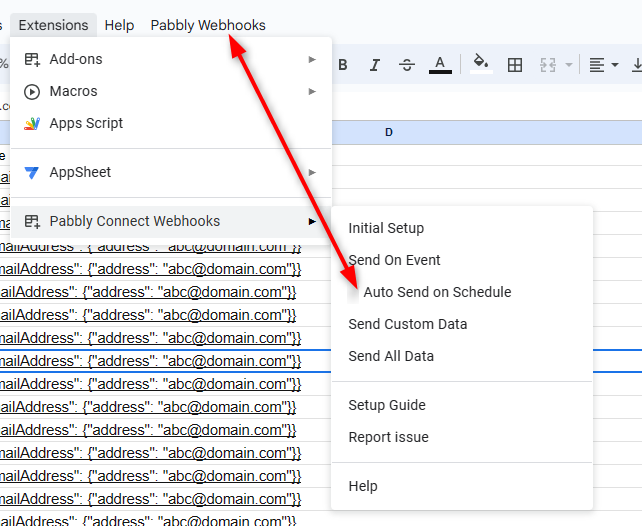Image resolution: width=642 pixels, height=526 pixels.
Task: Open the Add-ons submenu
Action: [171, 59]
